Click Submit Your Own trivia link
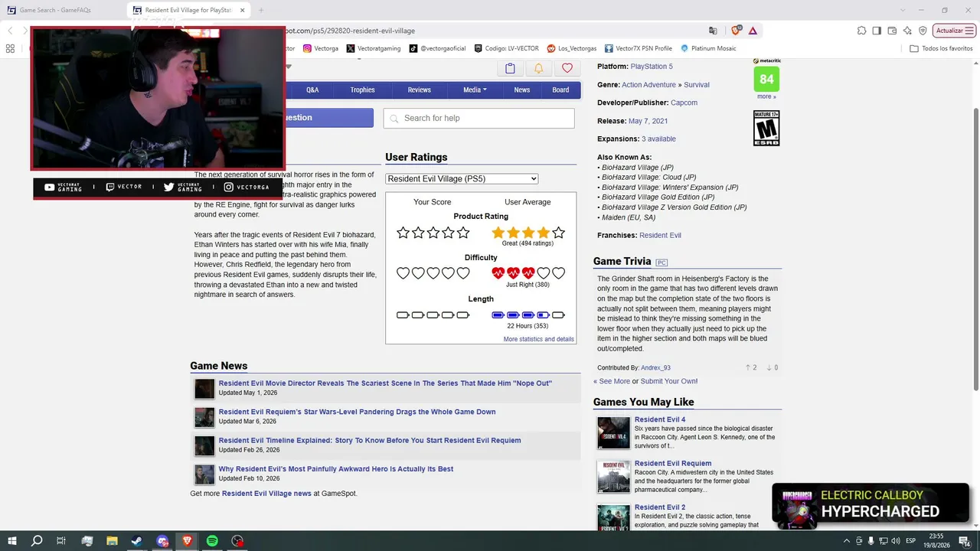 pos(669,381)
